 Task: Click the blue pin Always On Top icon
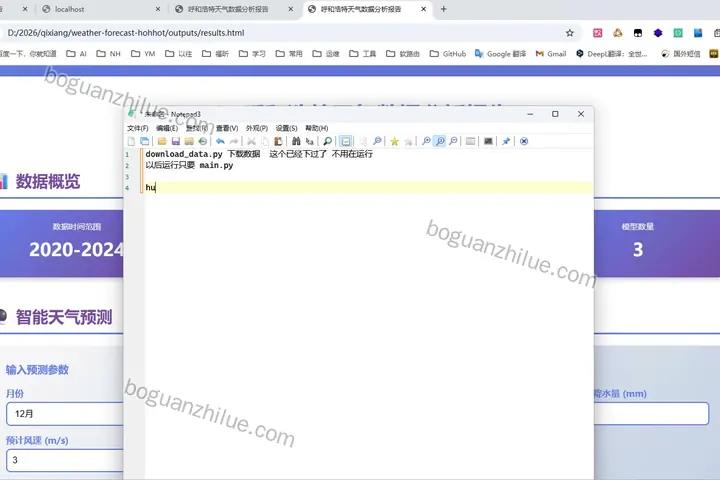(x=506, y=141)
